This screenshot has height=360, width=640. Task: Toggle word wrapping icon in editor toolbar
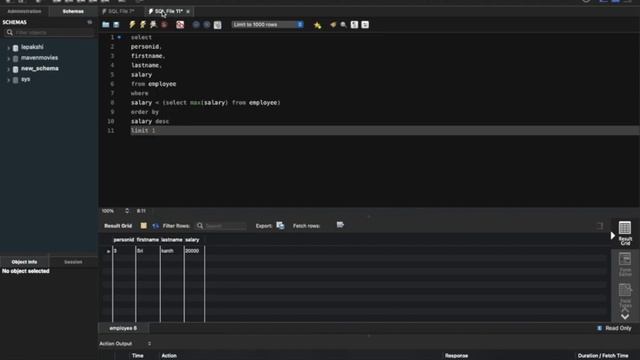365,25
